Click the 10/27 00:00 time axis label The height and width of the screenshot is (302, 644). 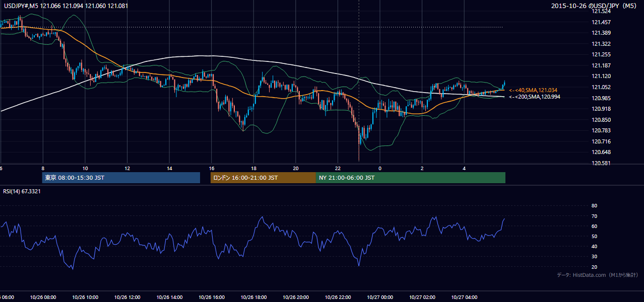tap(380, 297)
